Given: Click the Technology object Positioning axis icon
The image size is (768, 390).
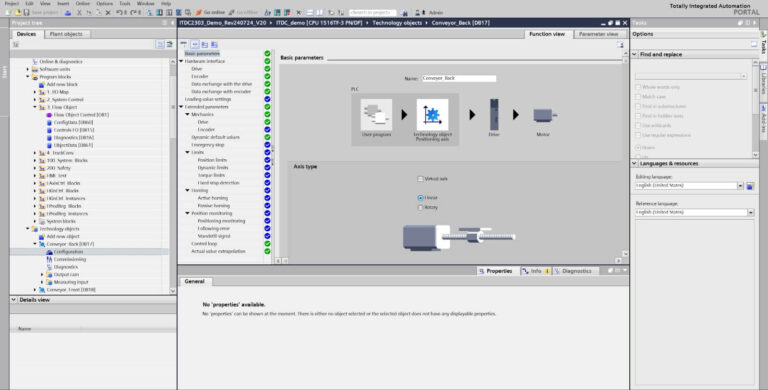Looking at the screenshot, I should pyautogui.click(x=432, y=114).
